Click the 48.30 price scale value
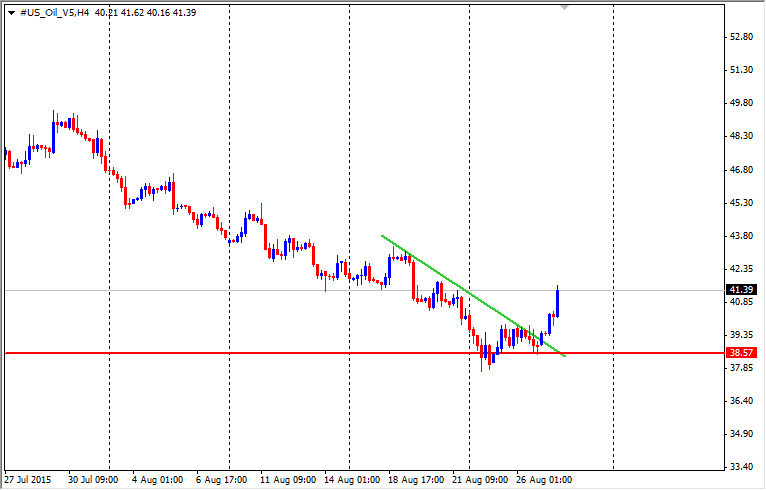 tap(741, 136)
